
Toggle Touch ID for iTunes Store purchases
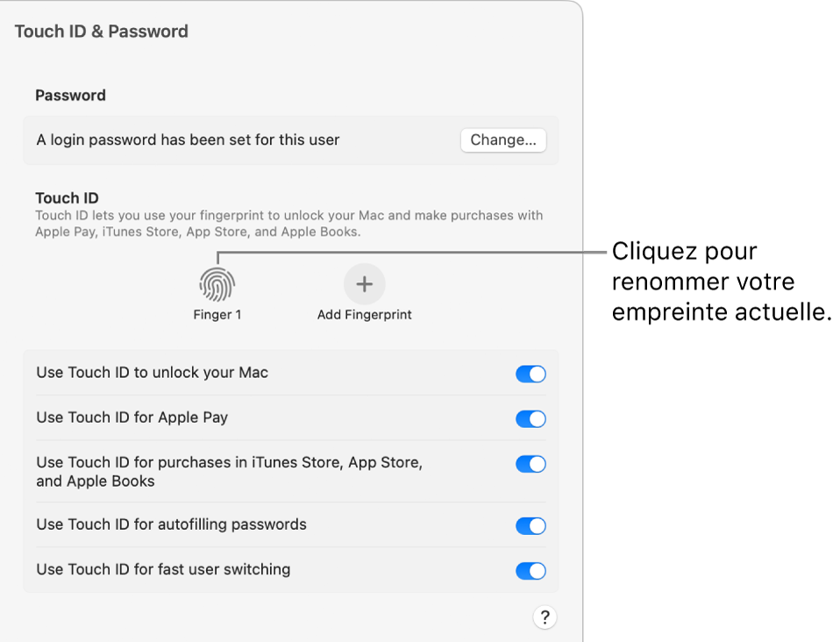click(530, 464)
